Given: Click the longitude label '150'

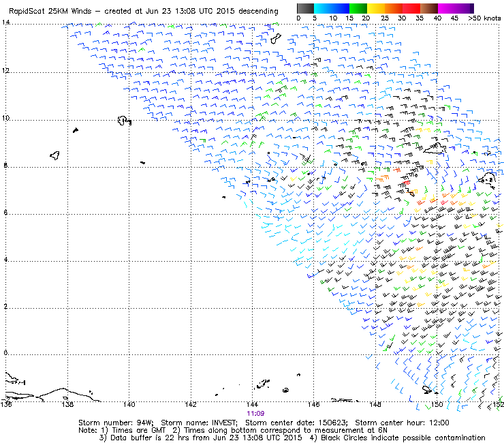Looking at the screenshot, I should click(437, 404).
